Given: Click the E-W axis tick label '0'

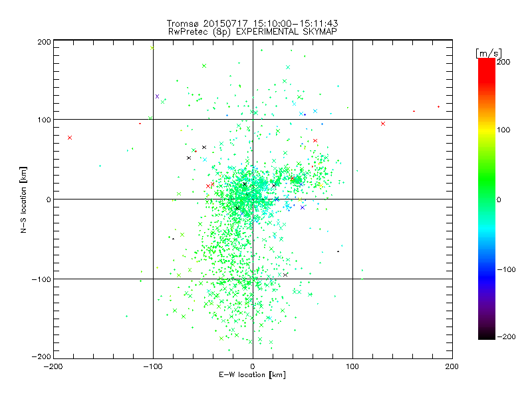Looking at the screenshot, I should [253, 366].
